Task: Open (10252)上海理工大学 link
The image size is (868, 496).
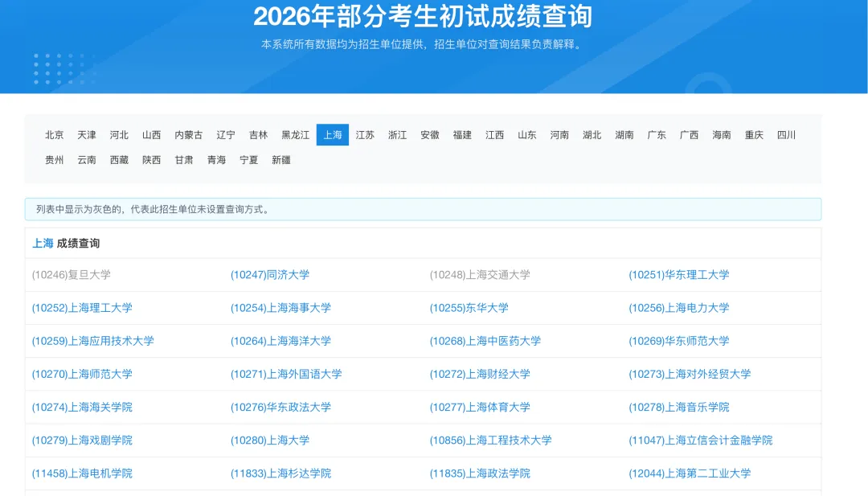Action: 82,308
